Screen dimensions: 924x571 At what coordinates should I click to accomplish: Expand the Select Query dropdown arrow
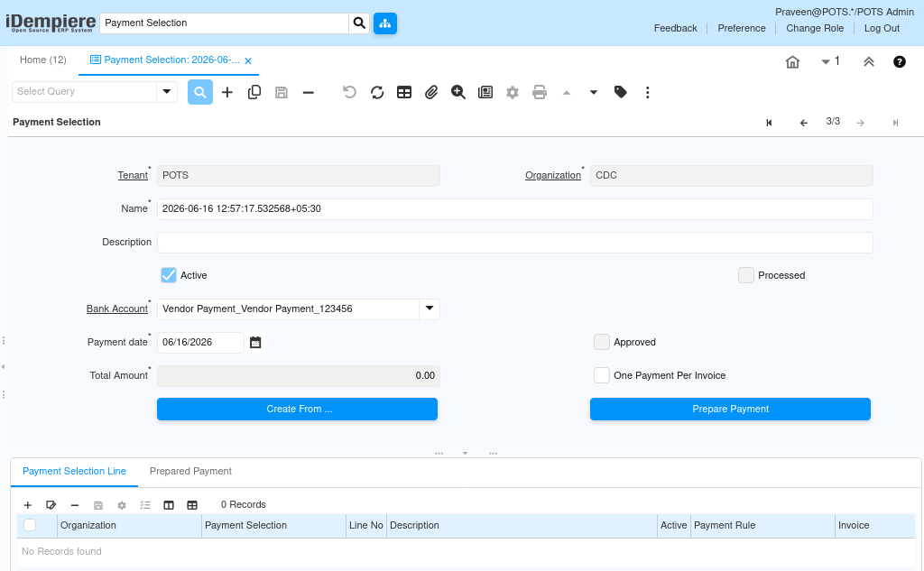click(x=167, y=92)
